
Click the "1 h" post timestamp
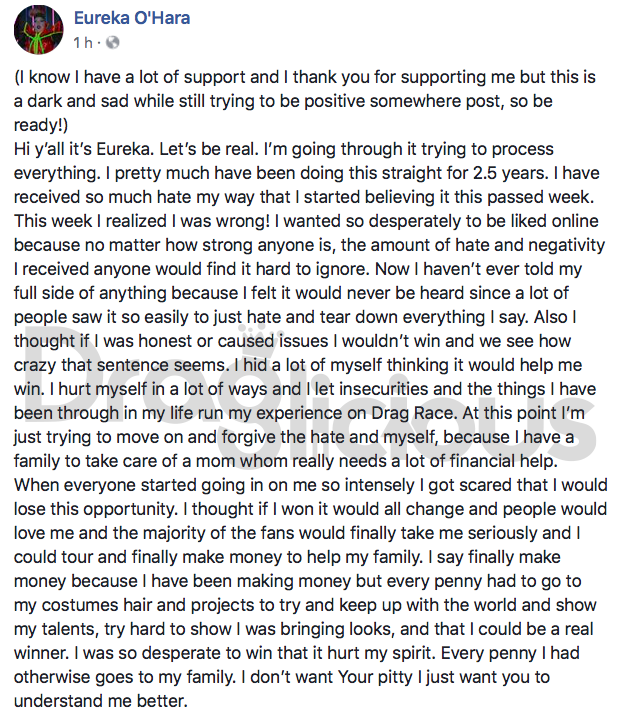point(83,42)
